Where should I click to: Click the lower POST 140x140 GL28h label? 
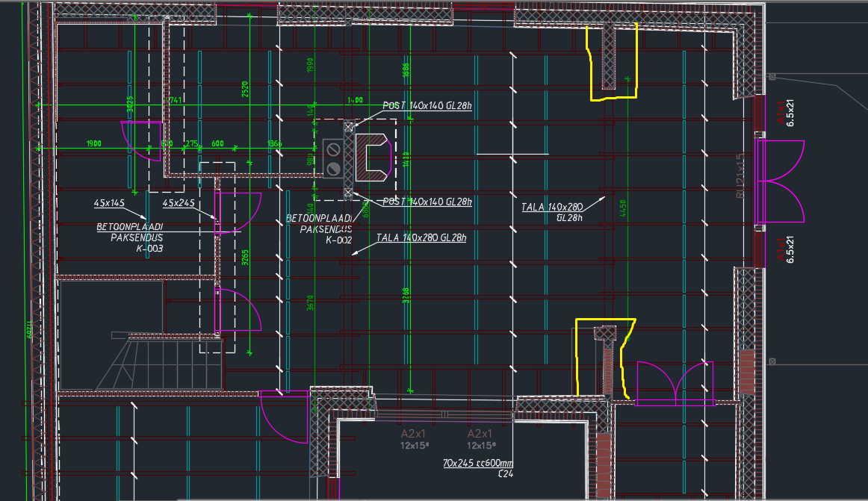427,202
